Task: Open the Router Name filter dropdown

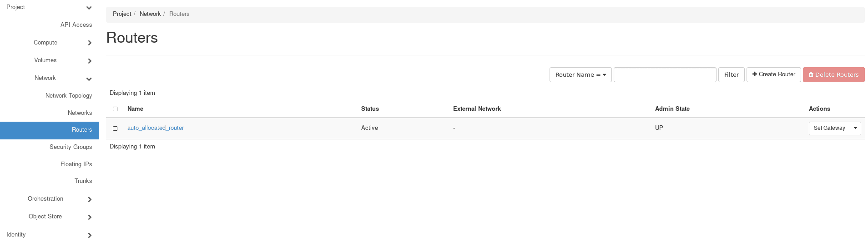Action: point(580,75)
